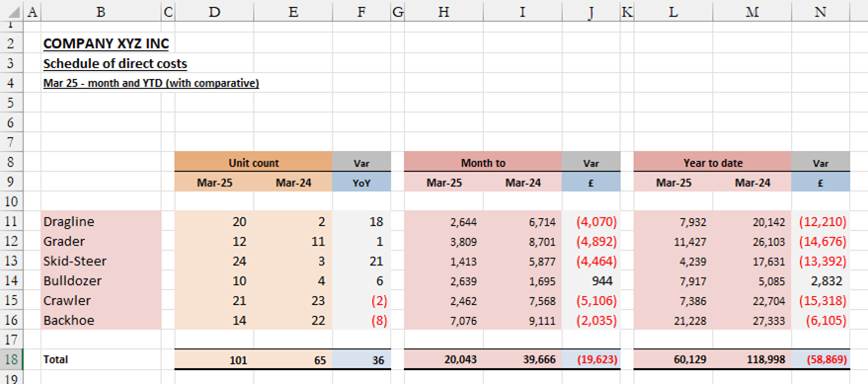This screenshot has width=868, height=384.
Task: Select the Dragline row label
Action: coord(102,222)
